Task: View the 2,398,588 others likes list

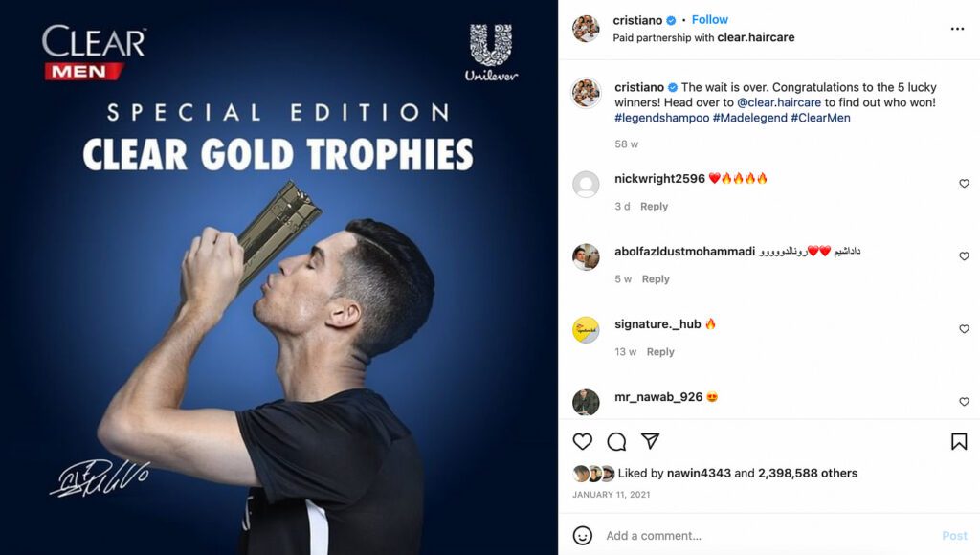Action: (808, 473)
